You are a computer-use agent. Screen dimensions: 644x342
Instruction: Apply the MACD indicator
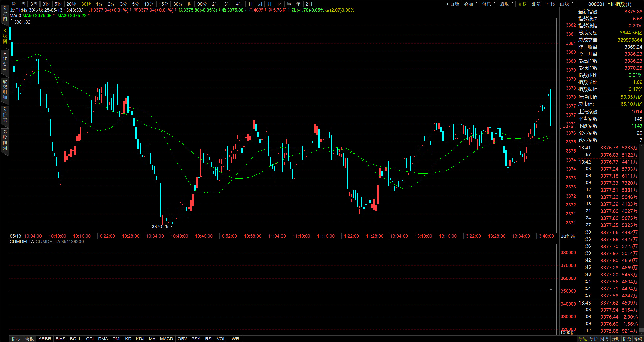click(x=166, y=339)
